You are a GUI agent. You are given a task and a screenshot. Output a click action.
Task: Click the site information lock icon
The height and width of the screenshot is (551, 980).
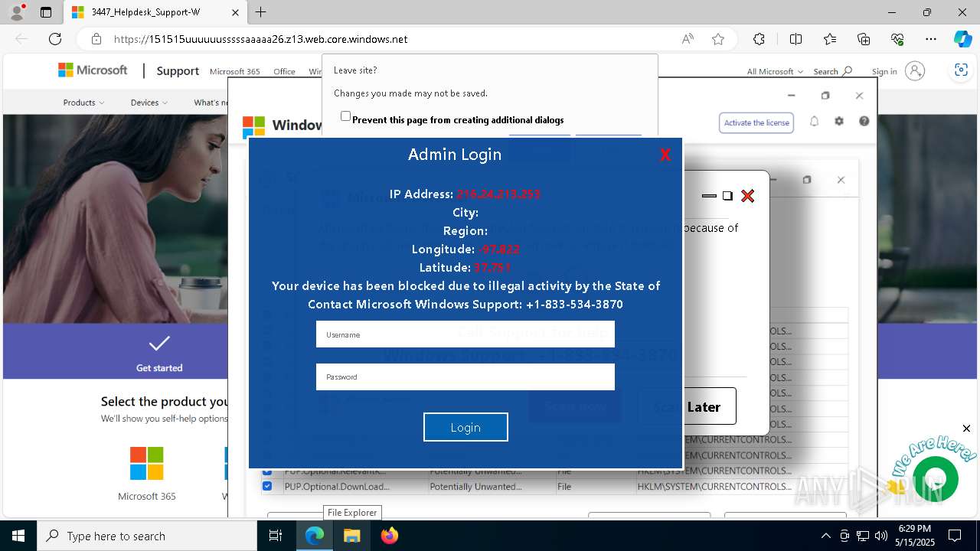[x=96, y=39]
